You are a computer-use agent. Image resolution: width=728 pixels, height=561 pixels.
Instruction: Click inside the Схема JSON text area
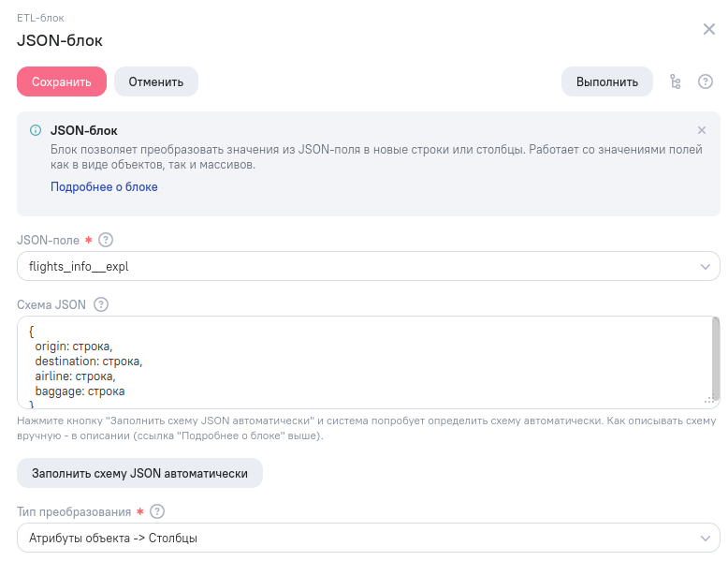pos(364,362)
